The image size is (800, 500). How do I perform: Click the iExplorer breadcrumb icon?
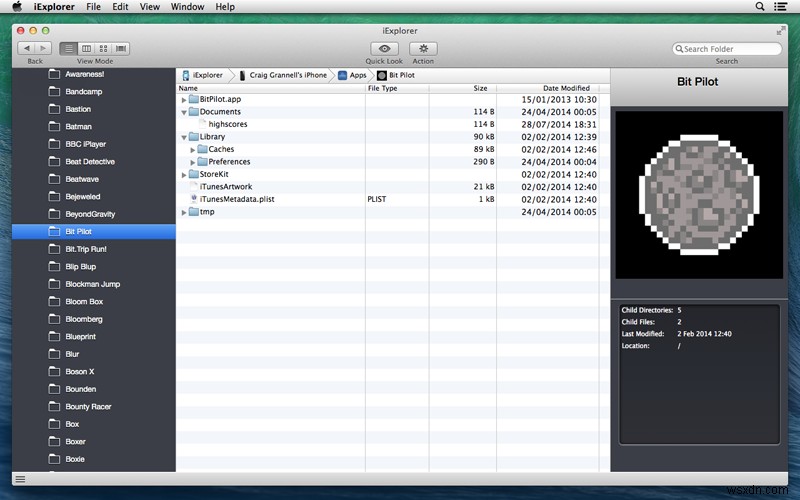[187, 75]
